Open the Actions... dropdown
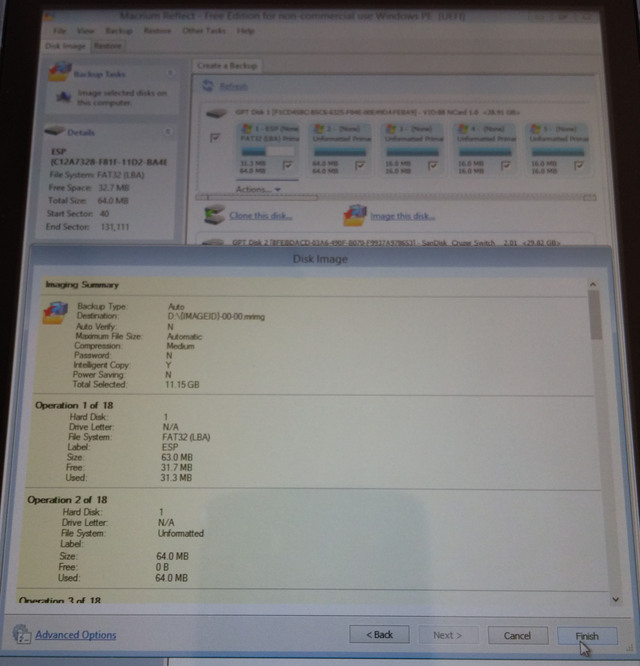This screenshot has height=666, width=640. click(258, 189)
